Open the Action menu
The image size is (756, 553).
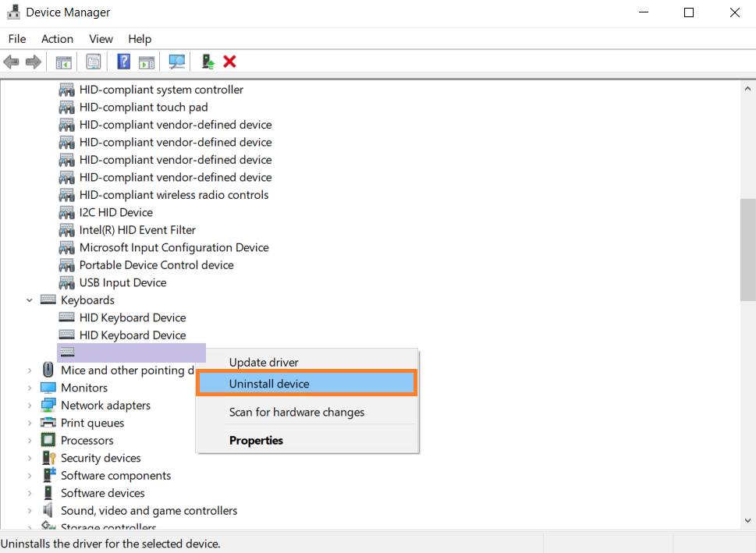[57, 39]
